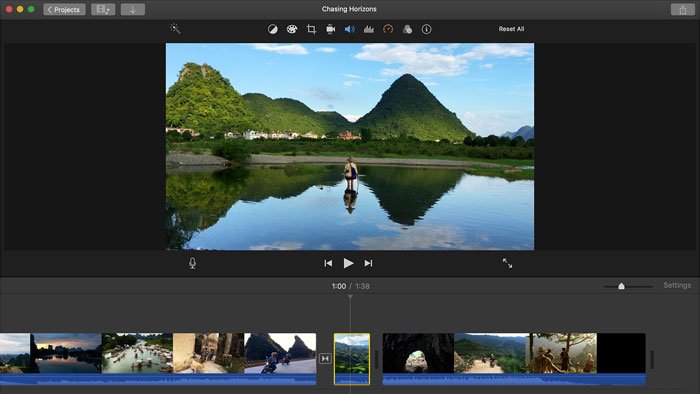Image resolution: width=700 pixels, height=394 pixels.
Task: Click the playhead marker on timeline
Action: click(350, 296)
